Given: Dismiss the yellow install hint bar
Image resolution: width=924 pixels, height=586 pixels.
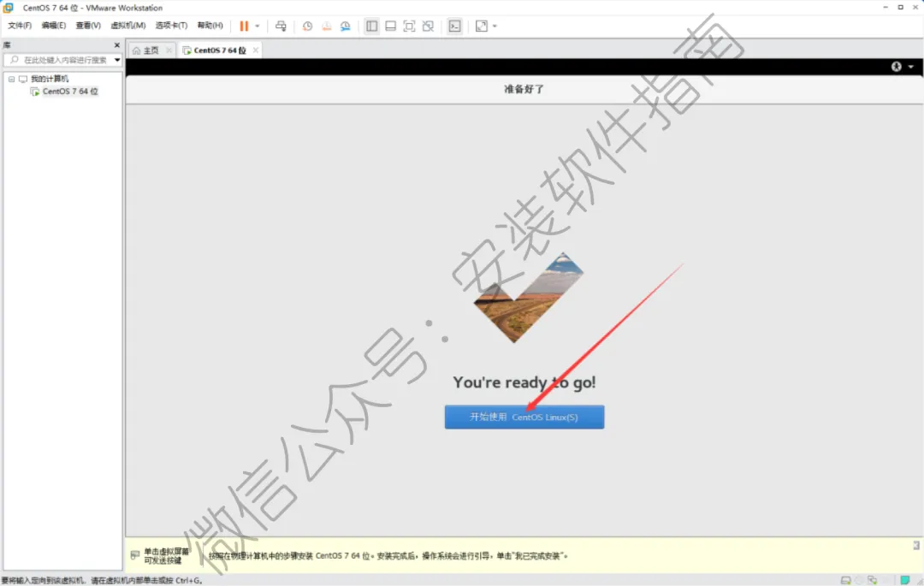Looking at the screenshot, I should [916, 545].
